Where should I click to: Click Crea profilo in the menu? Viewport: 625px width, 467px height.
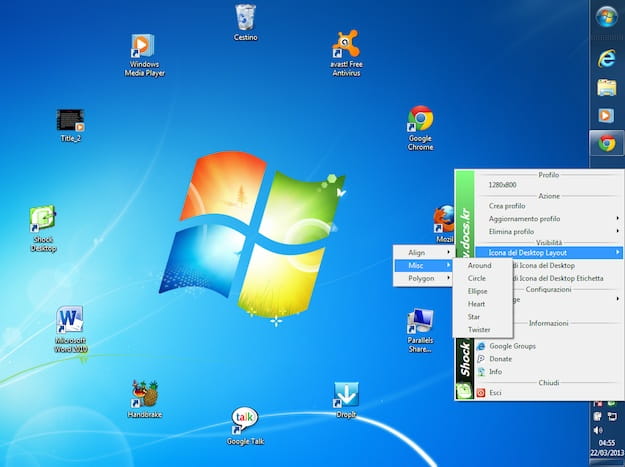506,205
